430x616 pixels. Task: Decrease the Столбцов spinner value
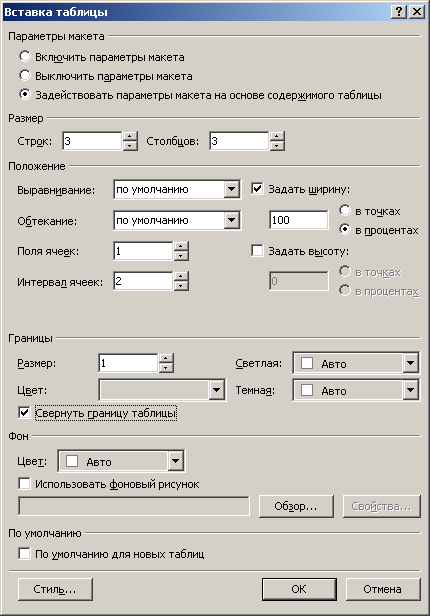click(x=277, y=146)
